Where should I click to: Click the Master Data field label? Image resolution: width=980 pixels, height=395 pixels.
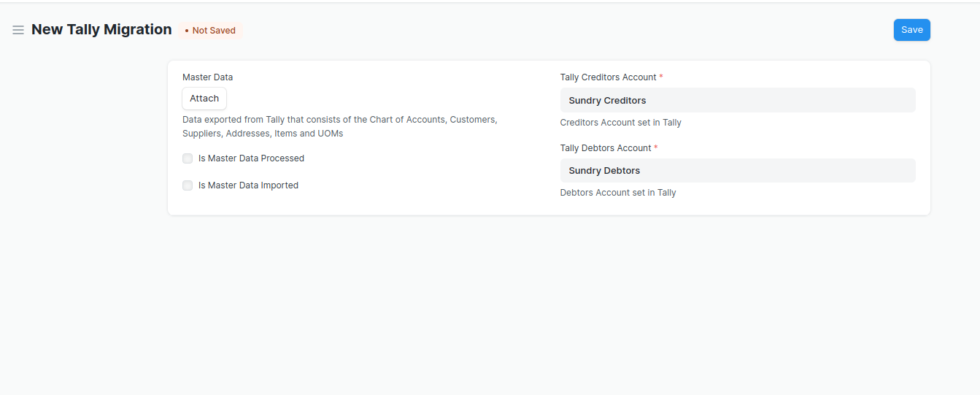point(208,77)
